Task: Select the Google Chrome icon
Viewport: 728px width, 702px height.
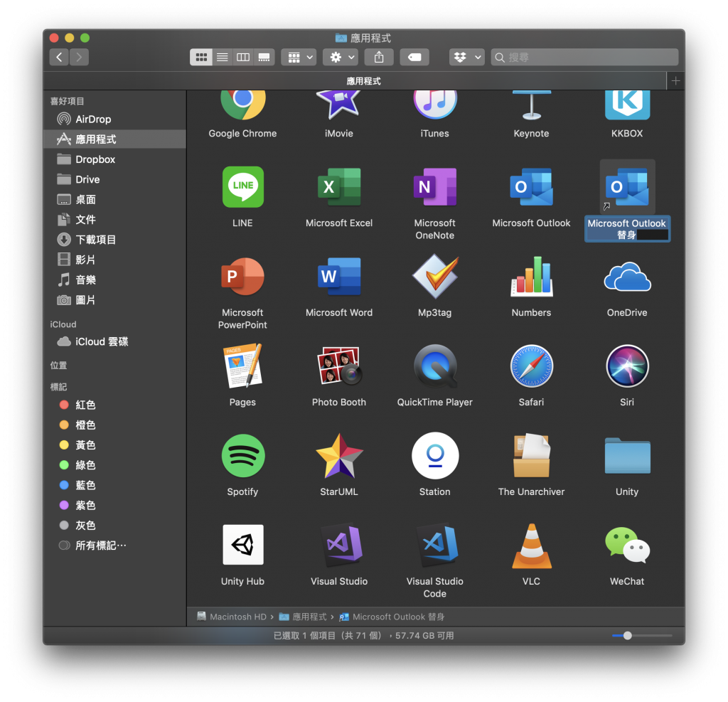Action: point(242,104)
